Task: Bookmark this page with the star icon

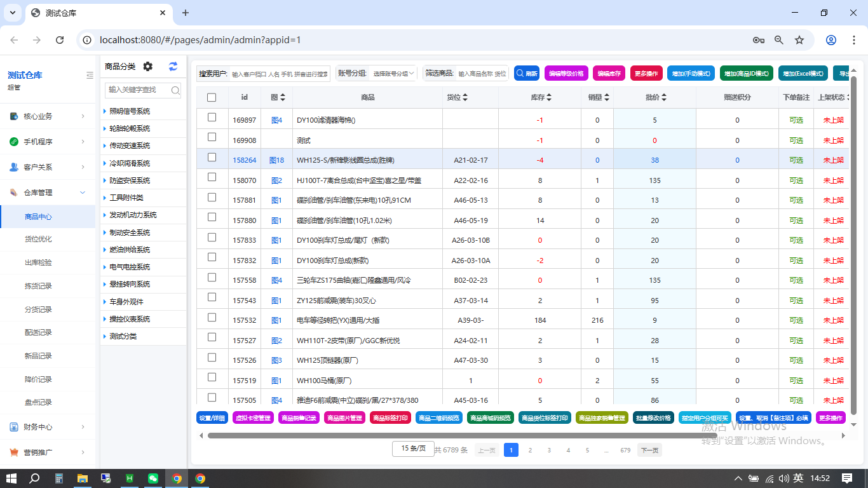Action: [799, 40]
